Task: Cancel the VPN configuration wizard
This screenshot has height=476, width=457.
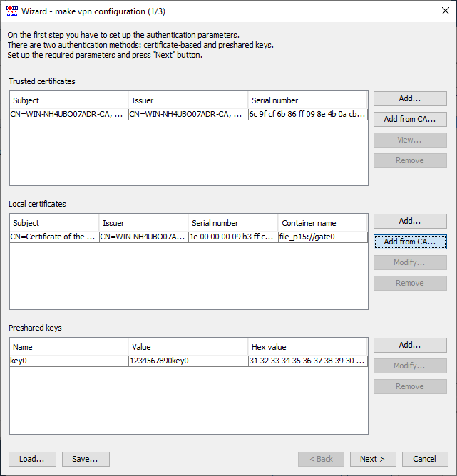Action: click(x=425, y=459)
